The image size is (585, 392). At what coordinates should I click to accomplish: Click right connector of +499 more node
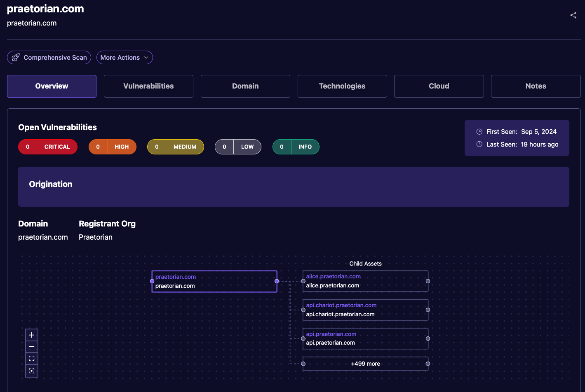(428, 364)
